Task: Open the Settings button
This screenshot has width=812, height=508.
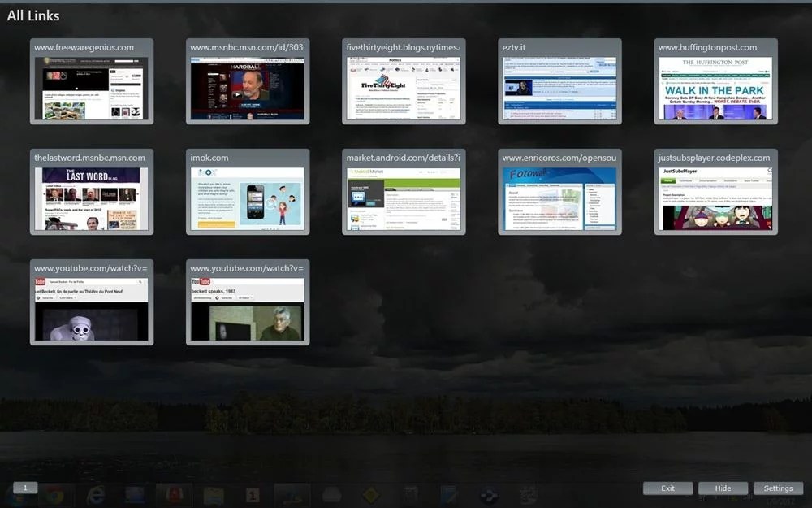Action: click(778, 488)
